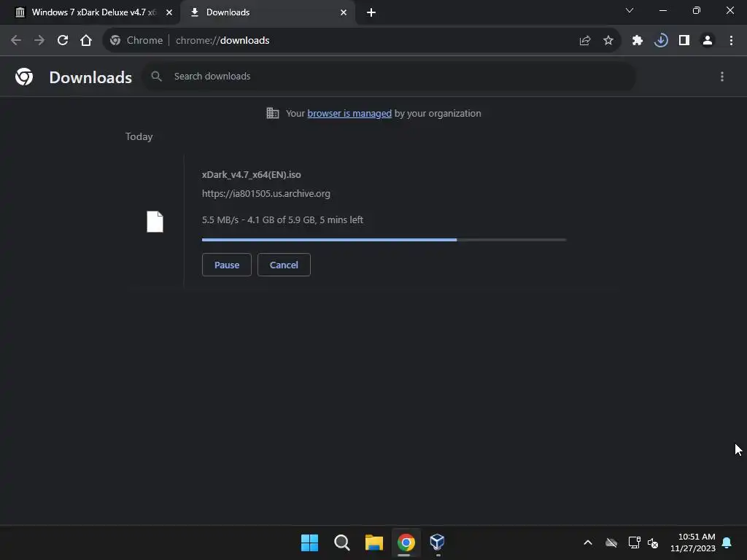The image size is (747, 560).
Task: Focus the Search downloads field
Action: tap(390, 76)
